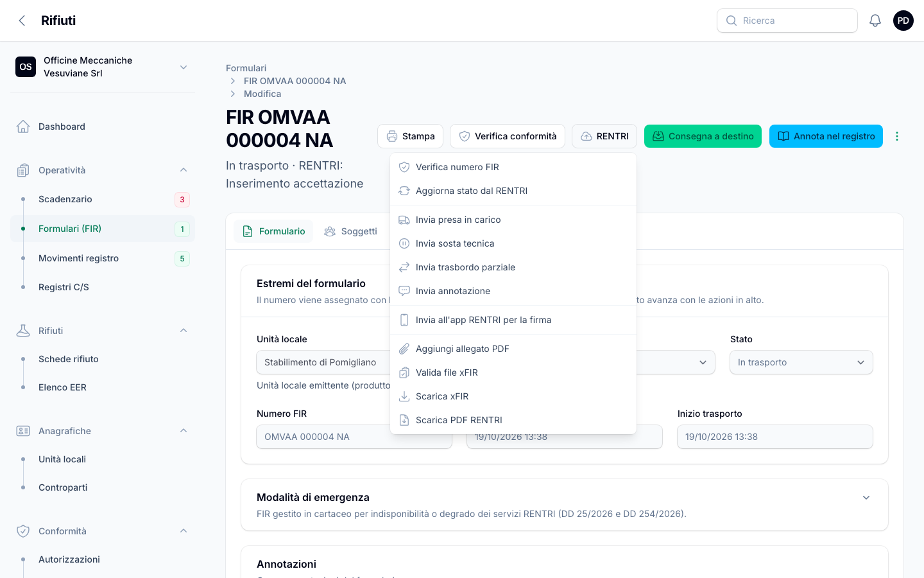Click the OS company logo badge
The image size is (924, 578).
pos(26,67)
